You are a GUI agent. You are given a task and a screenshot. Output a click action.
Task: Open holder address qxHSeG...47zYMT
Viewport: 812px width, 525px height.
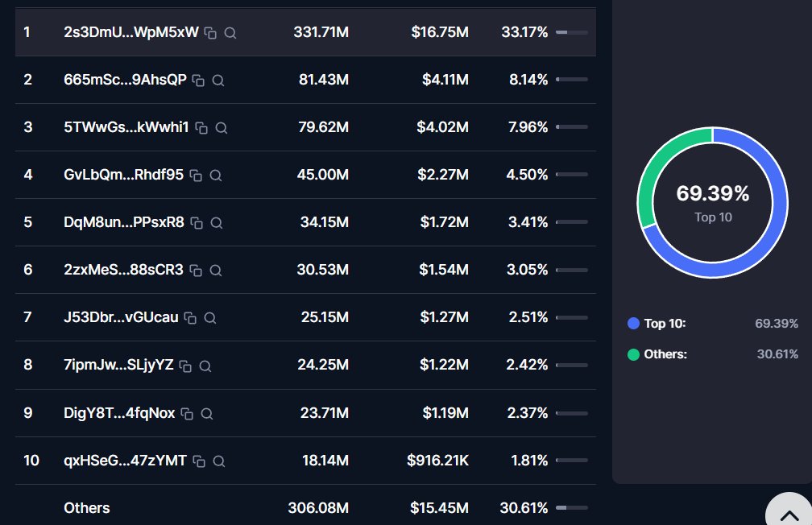(125, 461)
